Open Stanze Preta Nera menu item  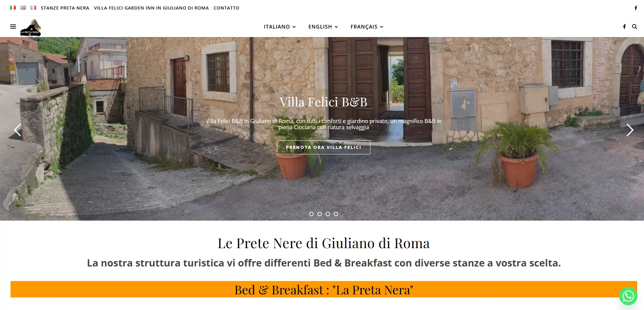point(65,8)
